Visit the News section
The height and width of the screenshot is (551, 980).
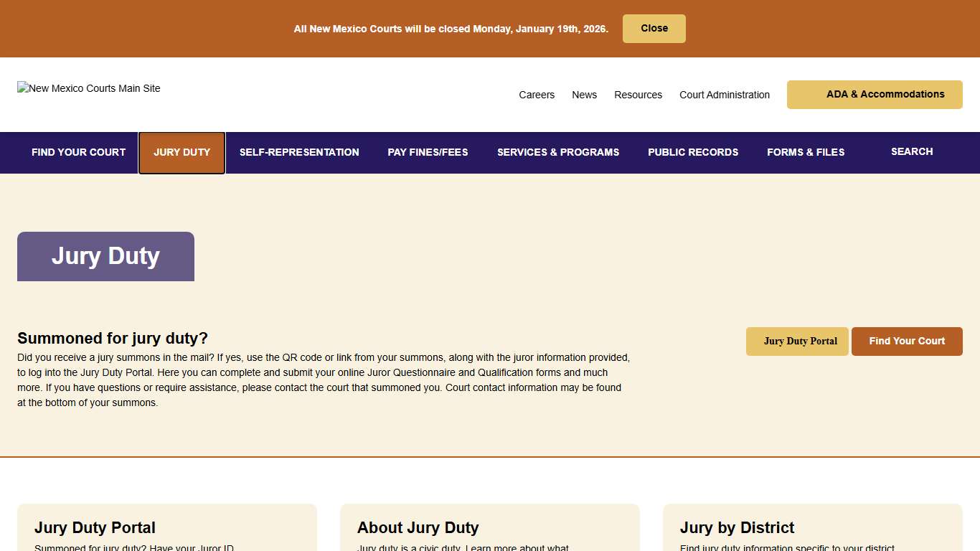point(584,94)
